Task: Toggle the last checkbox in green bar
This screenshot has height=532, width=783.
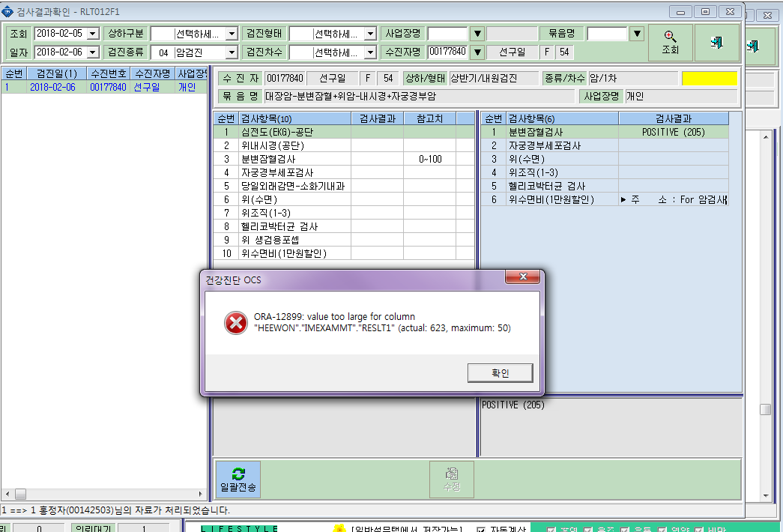Action: tap(698, 530)
